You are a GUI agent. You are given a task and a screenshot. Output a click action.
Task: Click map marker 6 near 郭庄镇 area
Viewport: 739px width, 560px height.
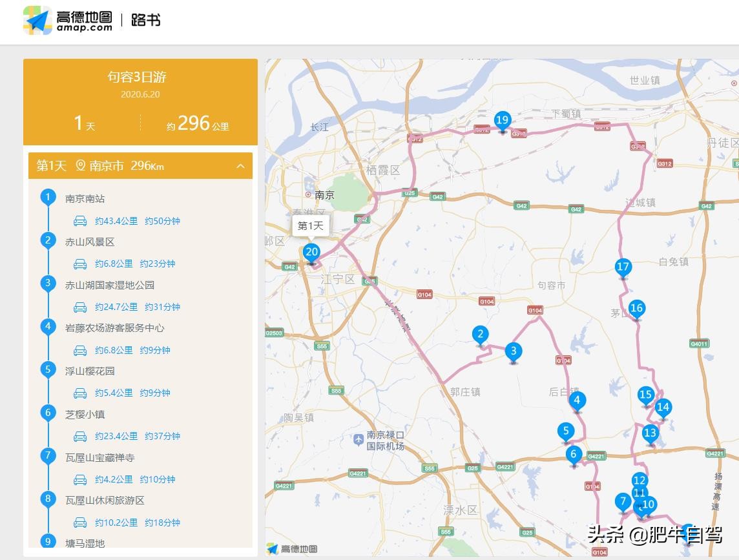[x=572, y=454]
